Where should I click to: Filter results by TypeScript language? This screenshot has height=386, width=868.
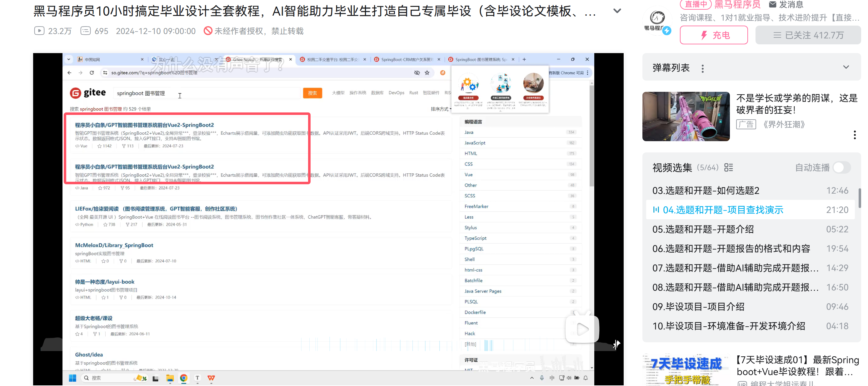520,238
